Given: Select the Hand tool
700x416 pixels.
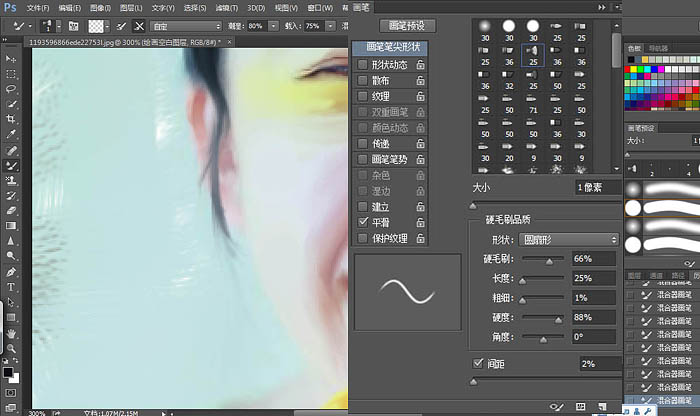Looking at the screenshot, I should click(x=11, y=333).
